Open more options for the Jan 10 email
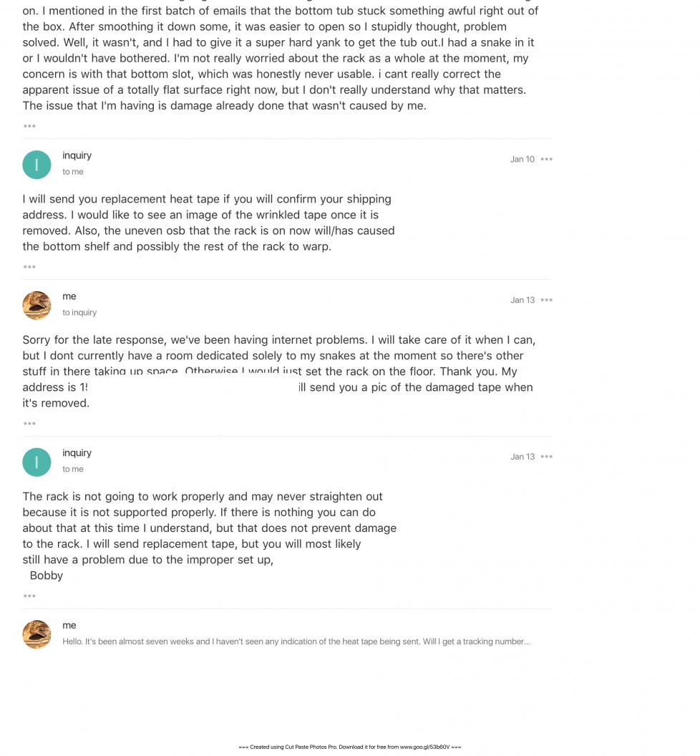The width and height of the screenshot is (700, 756). pos(546,159)
